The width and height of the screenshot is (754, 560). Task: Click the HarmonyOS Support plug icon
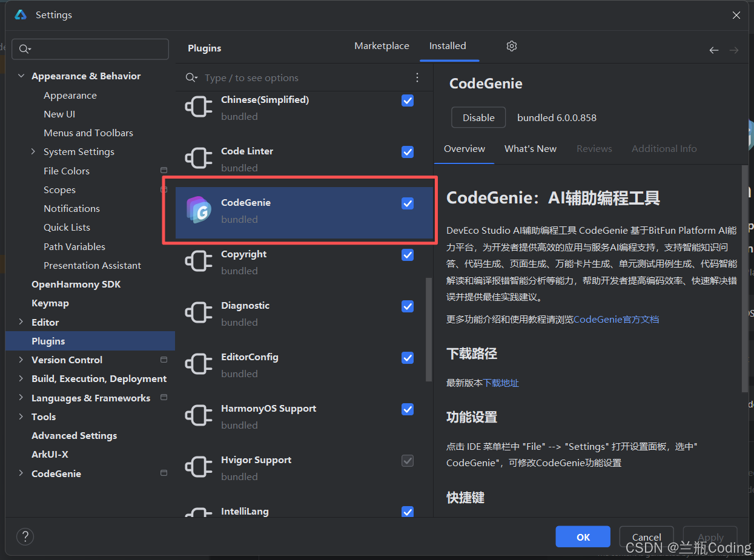point(199,416)
